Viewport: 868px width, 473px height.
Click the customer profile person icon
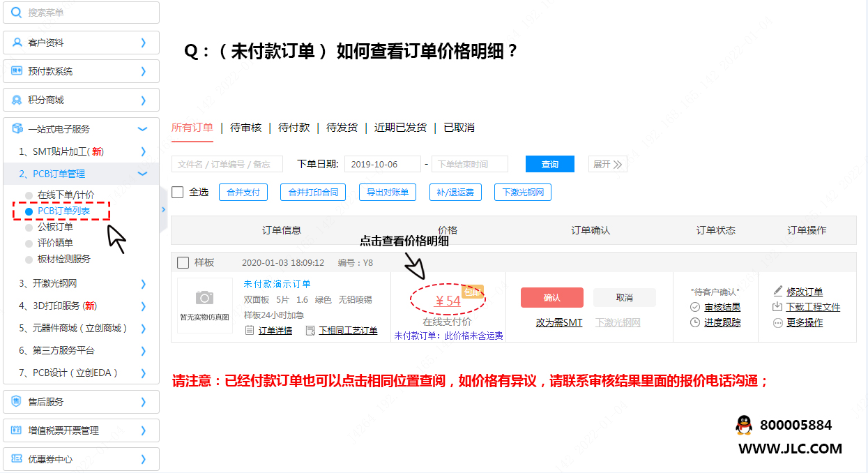(x=17, y=43)
